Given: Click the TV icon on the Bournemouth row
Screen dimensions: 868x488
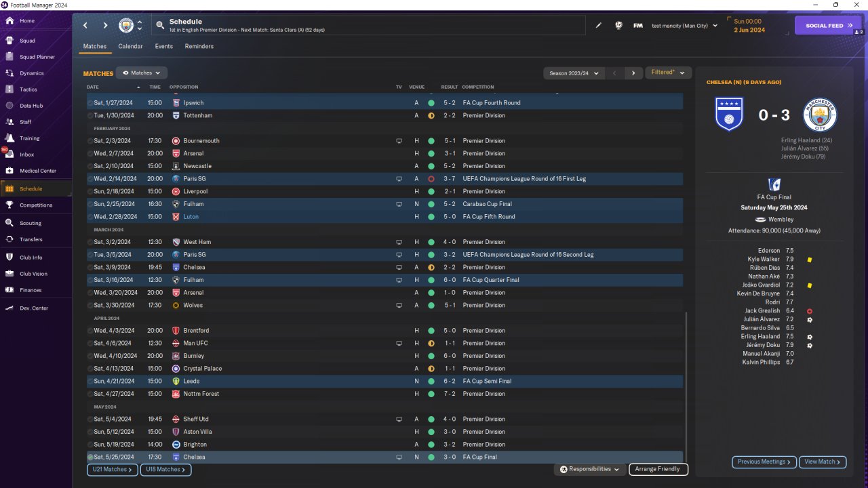Looking at the screenshot, I should (399, 141).
